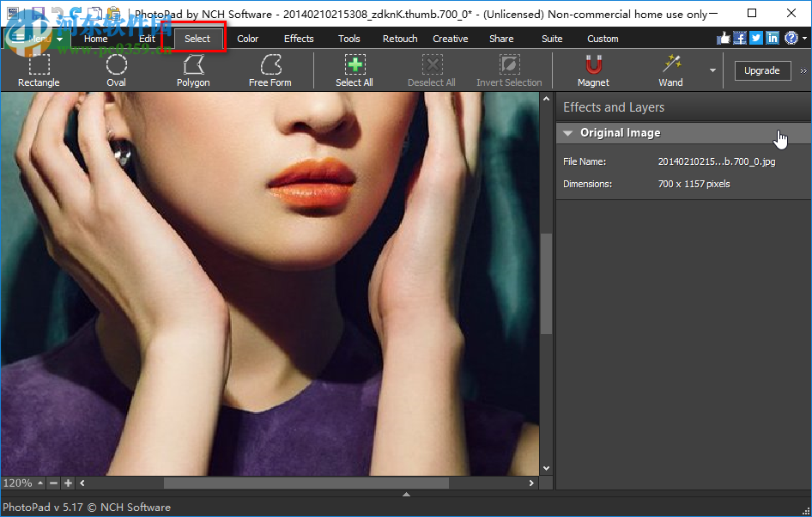Open the Wand tool dropdown arrow
This screenshot has height=517, width=812.
pyautogui.click(x=712, y=70)
